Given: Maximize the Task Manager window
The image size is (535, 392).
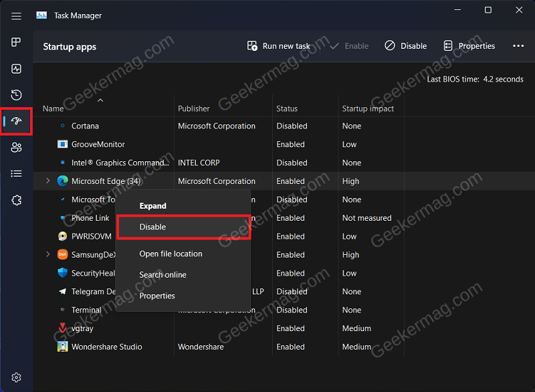Looking at the screenshot, I should click(488, 10).
